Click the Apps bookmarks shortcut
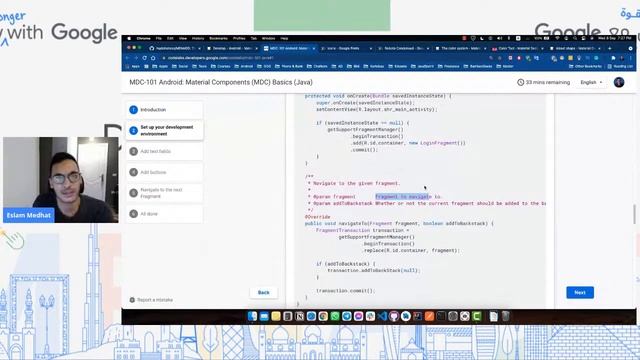 (133, 66)
